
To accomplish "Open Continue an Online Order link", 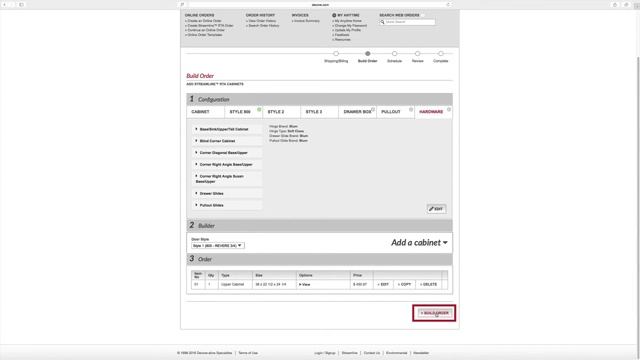I will point(205,30).
